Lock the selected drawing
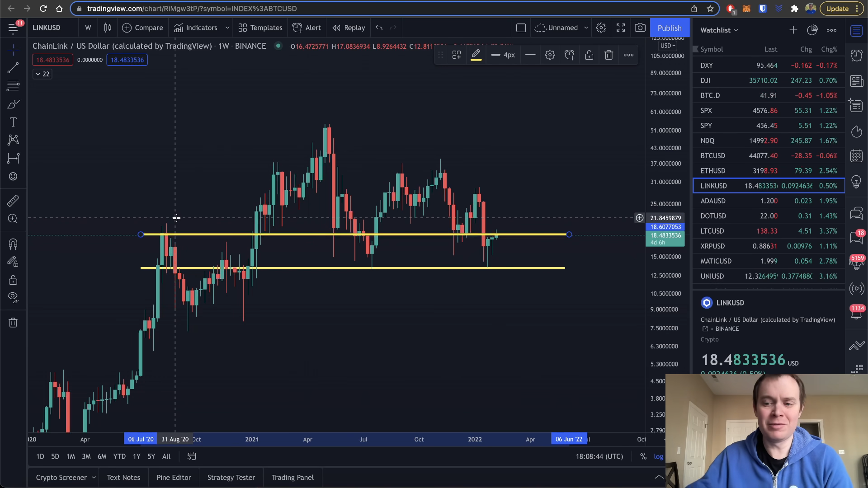 point(589,55)
